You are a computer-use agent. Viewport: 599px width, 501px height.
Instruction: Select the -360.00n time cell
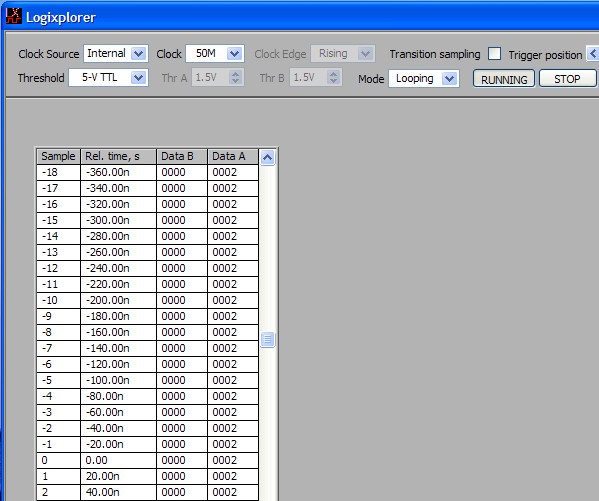click(118, 172)
